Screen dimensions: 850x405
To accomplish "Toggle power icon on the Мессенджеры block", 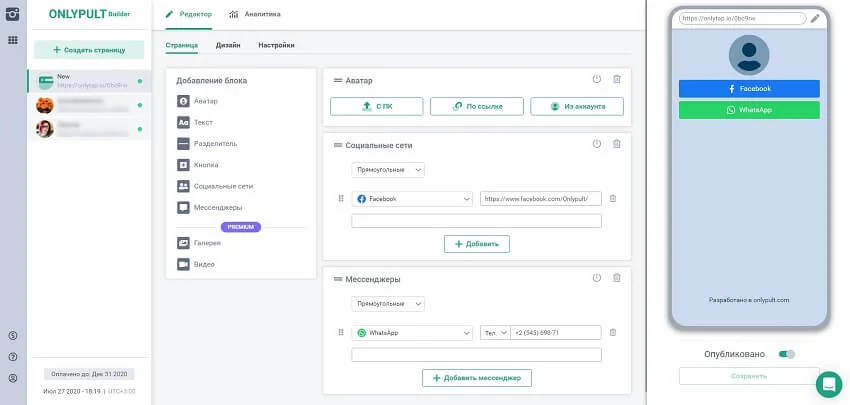I will [597, 278].
